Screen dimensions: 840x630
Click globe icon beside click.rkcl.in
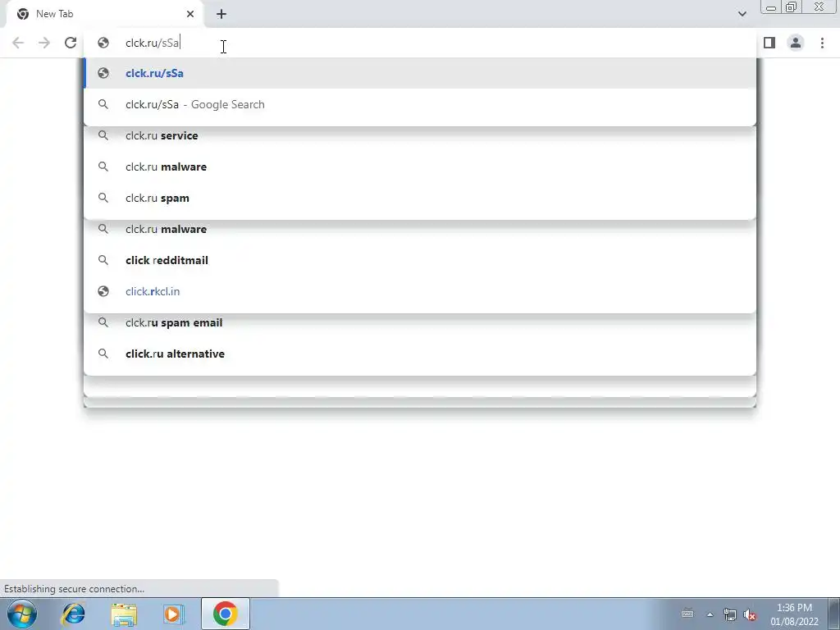pos(103,291)
